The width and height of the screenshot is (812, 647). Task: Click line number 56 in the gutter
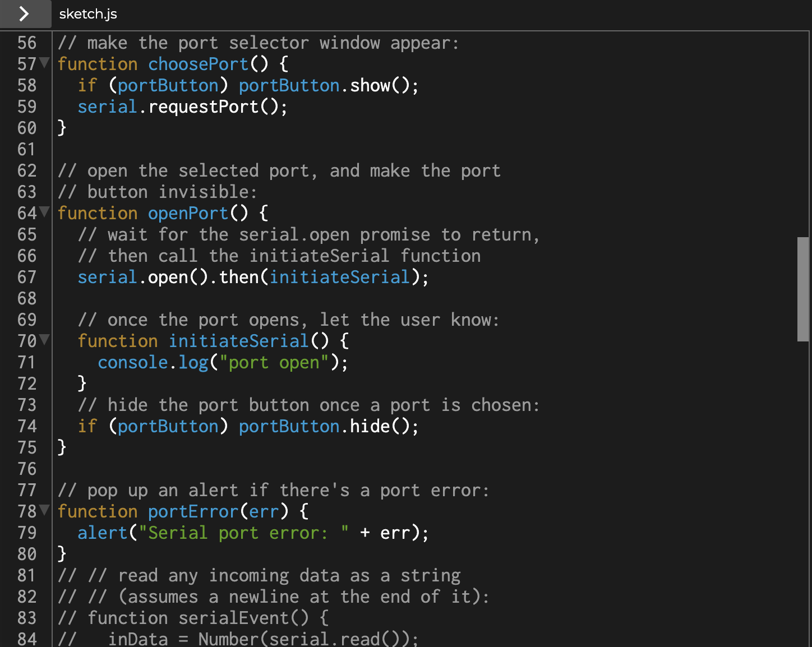(26, 43)
